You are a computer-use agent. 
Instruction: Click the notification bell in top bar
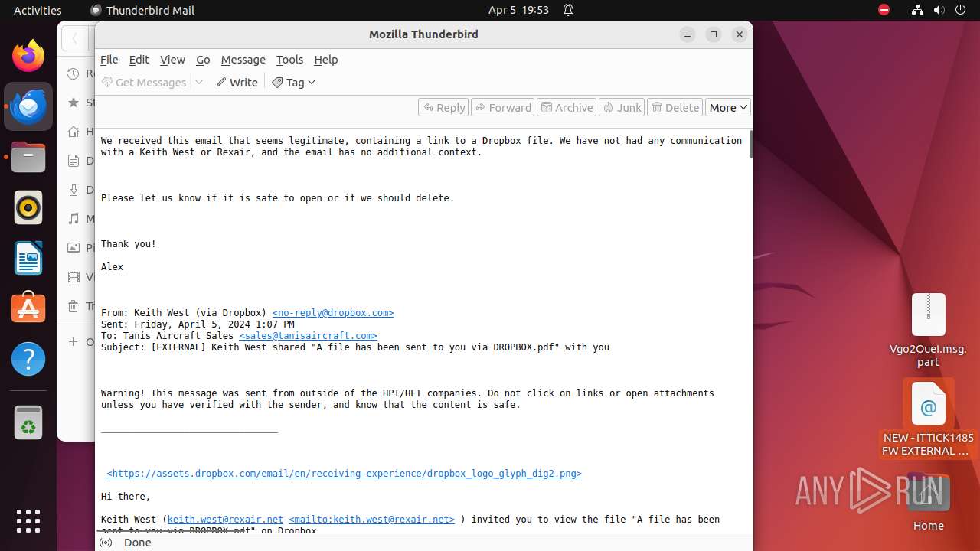568,10
